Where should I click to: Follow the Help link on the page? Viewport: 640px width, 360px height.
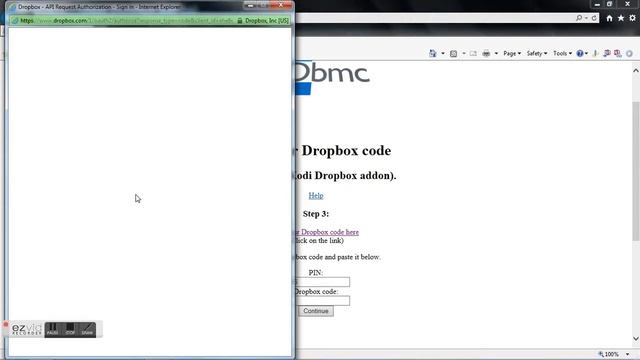(316, 196)
